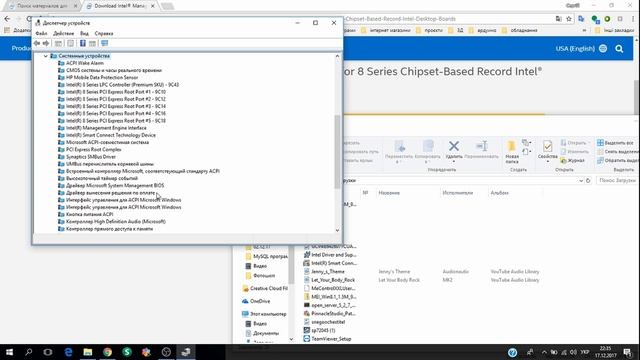This screenshot has width=640, height=360.
Task: Select Intel Management Engine Interface device
Action: click(x=106, y=128)
